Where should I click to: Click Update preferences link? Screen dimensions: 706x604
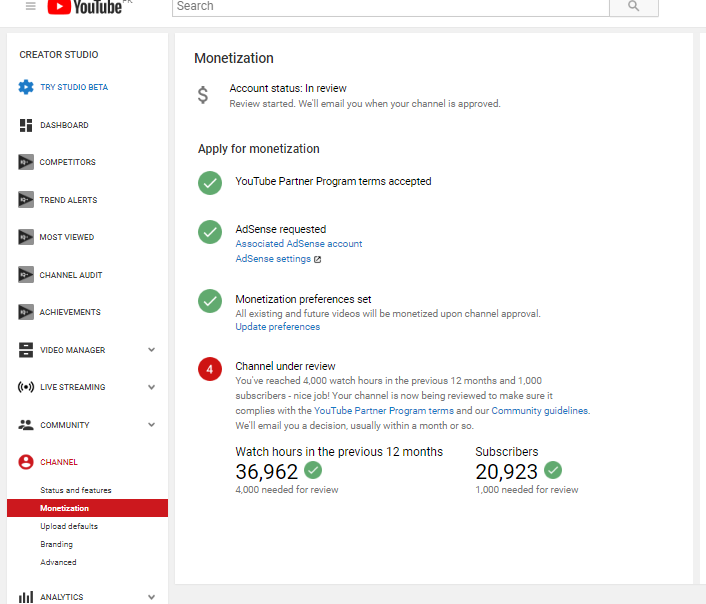[x=278, y=327]
